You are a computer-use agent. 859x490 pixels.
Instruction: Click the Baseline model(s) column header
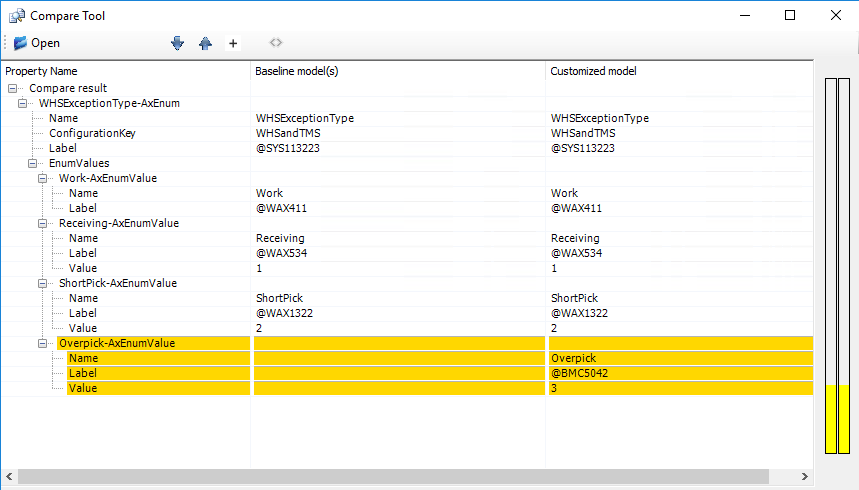coord(300,71)
